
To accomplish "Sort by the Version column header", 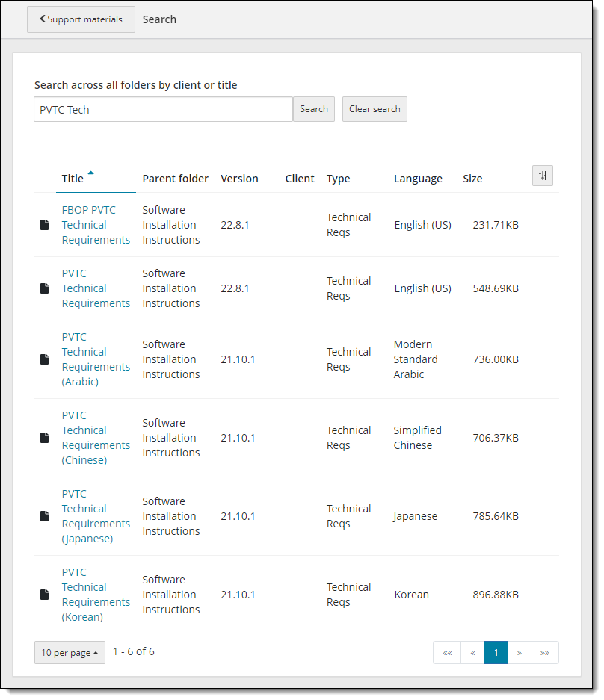I will pos(239,179).
